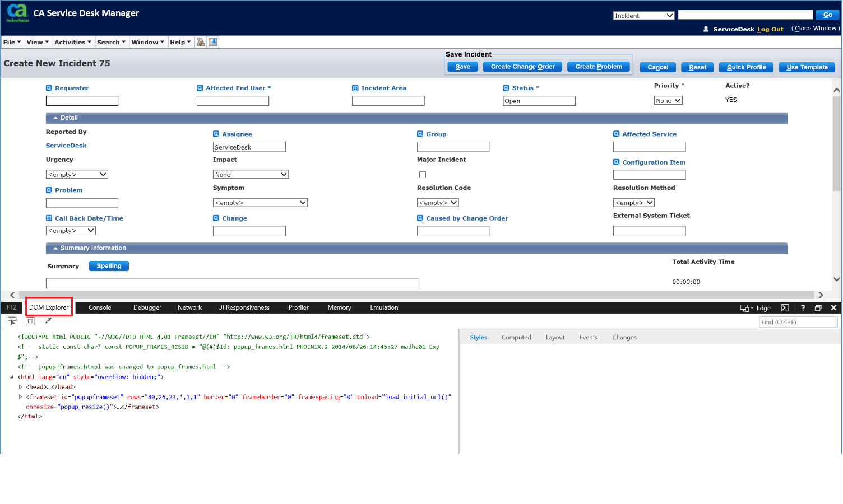Open the Activities menu
Screen dimensions: 843x504
click(73, 42)
